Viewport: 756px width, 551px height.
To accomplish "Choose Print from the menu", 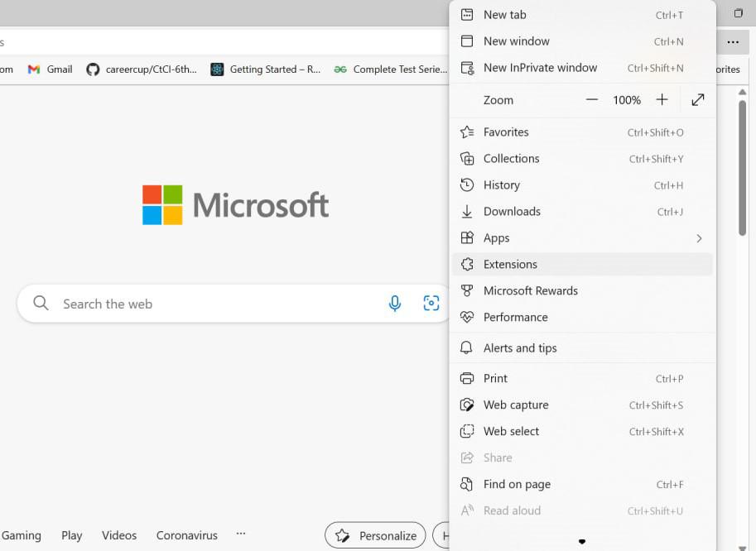I will click(582, 379).
